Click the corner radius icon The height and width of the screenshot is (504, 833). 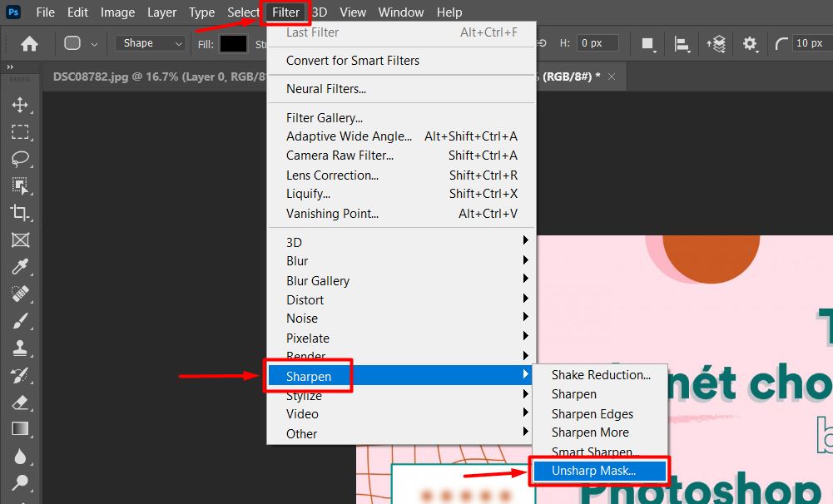(x=781, y=43)
